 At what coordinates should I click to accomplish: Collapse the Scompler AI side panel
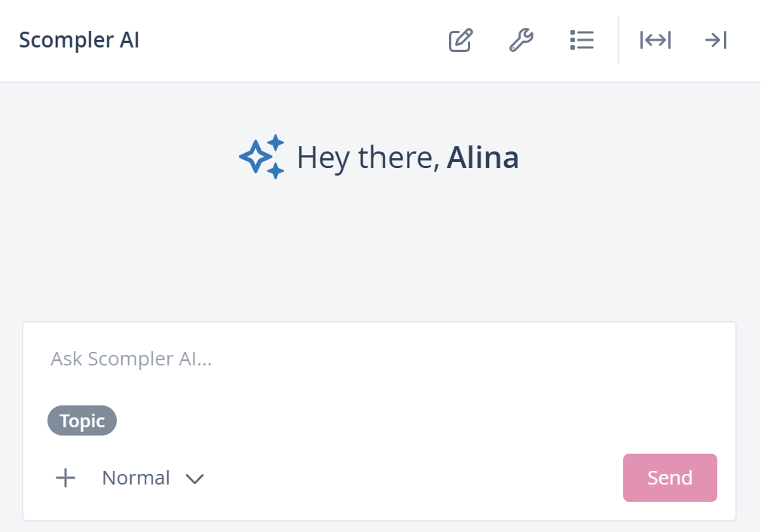click(x=715, y=40)
